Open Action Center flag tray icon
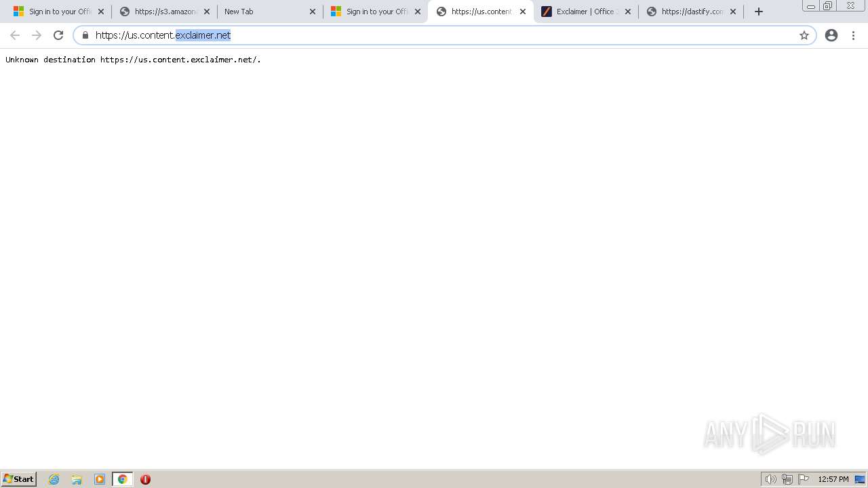The image size is (868, 488). point(804,479)
